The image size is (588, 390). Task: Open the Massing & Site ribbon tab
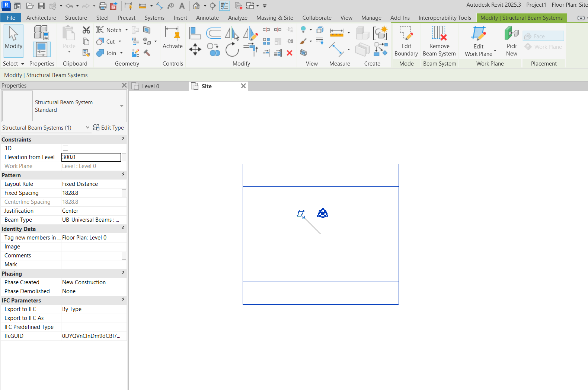(x=275, y=18)
